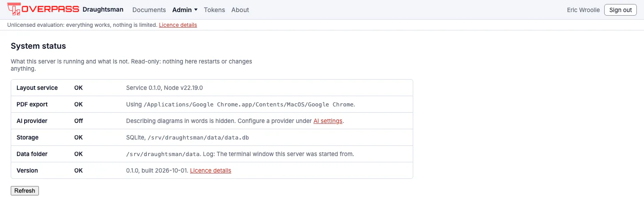The image size is (644, 220).
Task: Open the About page
Action: click(x=240, y=10)
